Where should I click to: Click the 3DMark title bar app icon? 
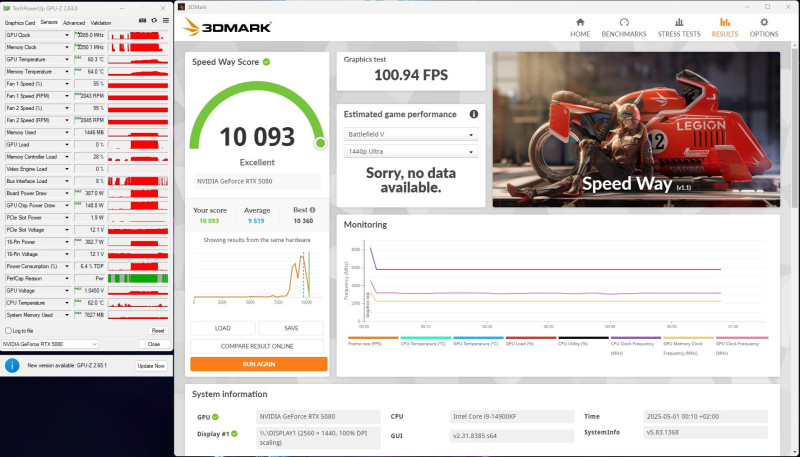click(x=181, y=7)
